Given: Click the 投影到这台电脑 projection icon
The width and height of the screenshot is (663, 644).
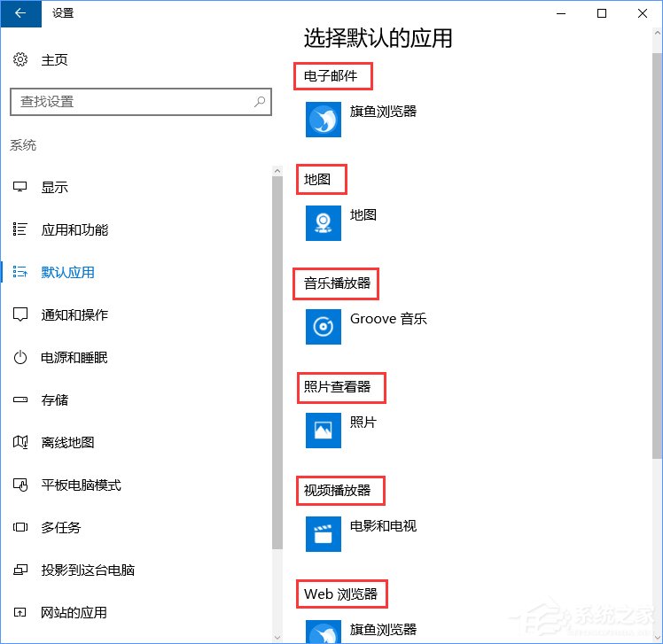Looking at the screenshot, I should coord(19,570).
